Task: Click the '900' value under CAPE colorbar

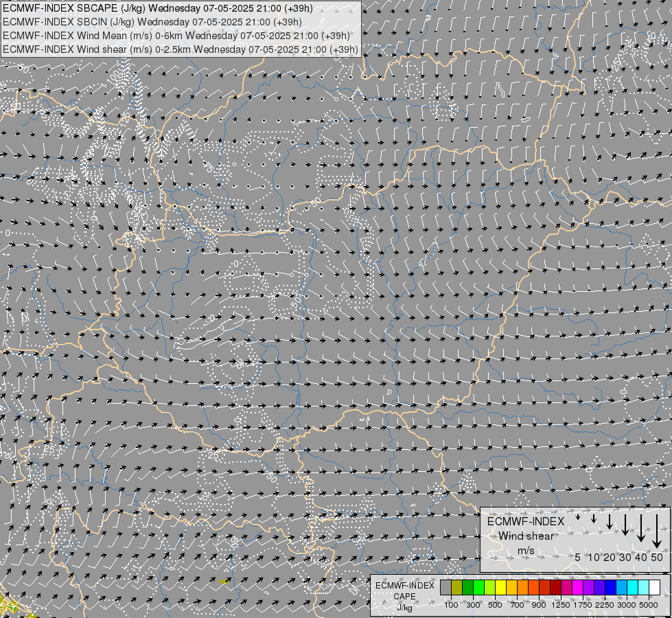Action: [539, 605]
